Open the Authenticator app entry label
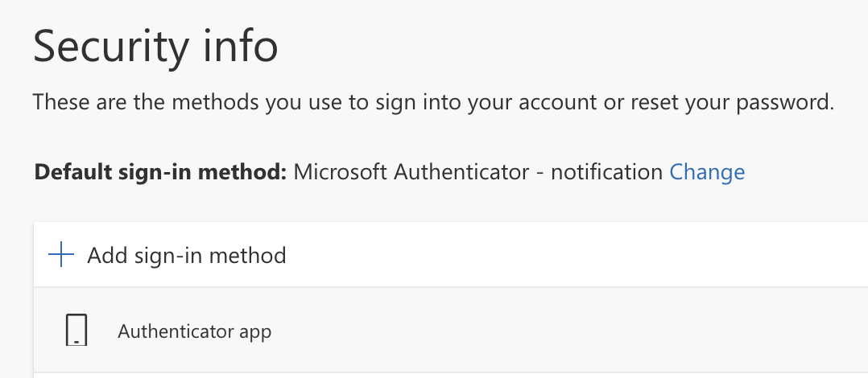This screenshot has width=868, height=378. pos(194,331)
